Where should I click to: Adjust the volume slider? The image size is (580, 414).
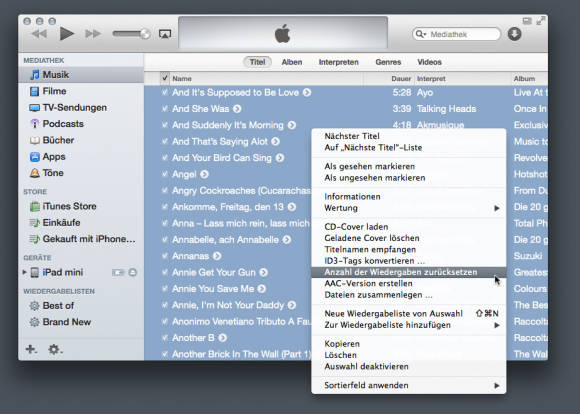click(131, 34)
